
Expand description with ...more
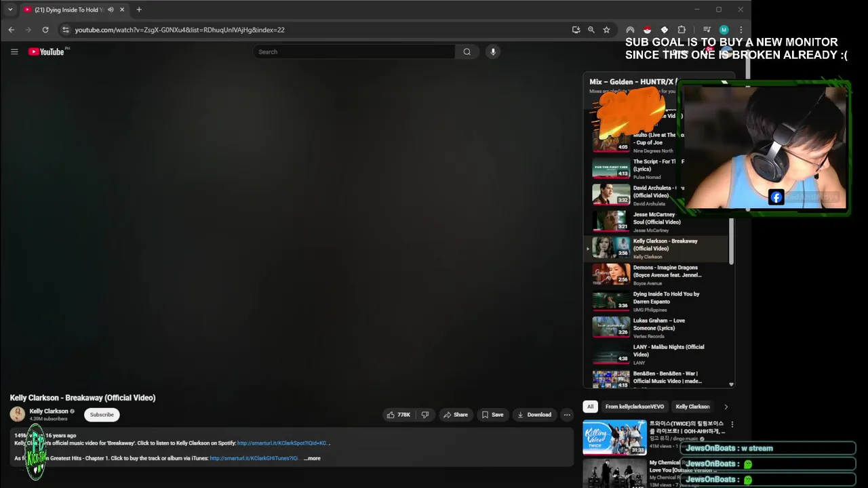pyautogui.click(x=312, y=458)
